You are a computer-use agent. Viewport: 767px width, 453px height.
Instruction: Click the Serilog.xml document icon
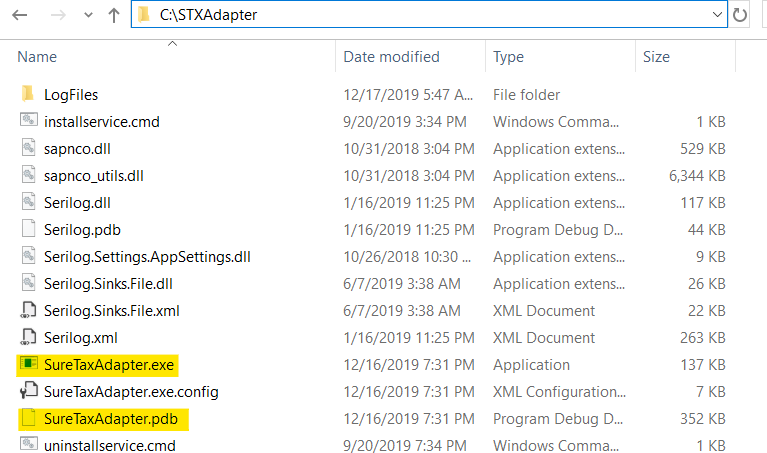tap(27, 338)
